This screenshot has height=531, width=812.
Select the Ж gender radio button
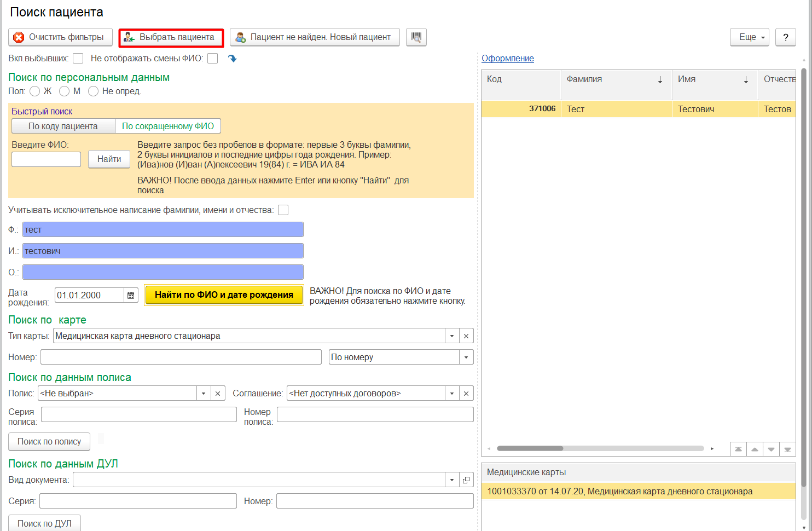click(35, 91)
